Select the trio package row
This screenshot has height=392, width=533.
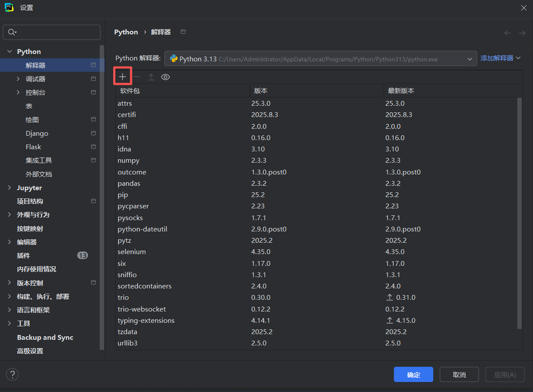(316, 298)
